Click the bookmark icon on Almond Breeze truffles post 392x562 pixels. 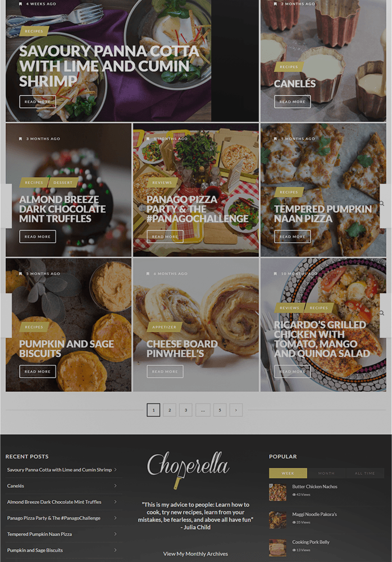tap(20, 139)
